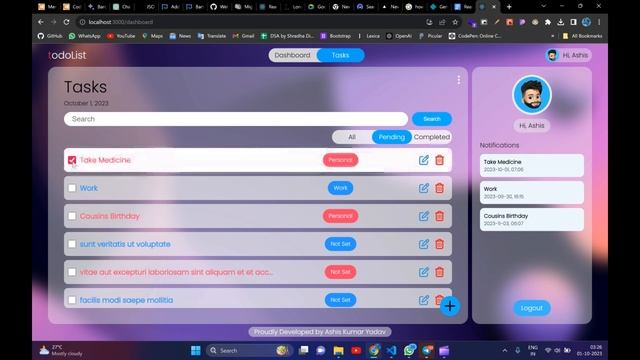Screen dimensions: 640x360
Task: Delete the Take Medicine task
Action: coord(440,160)
